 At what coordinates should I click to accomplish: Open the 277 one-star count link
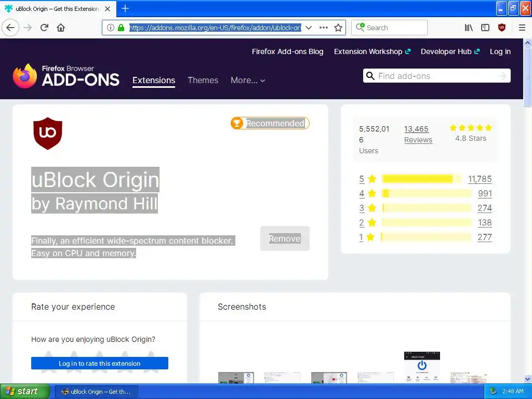point(485,237)
